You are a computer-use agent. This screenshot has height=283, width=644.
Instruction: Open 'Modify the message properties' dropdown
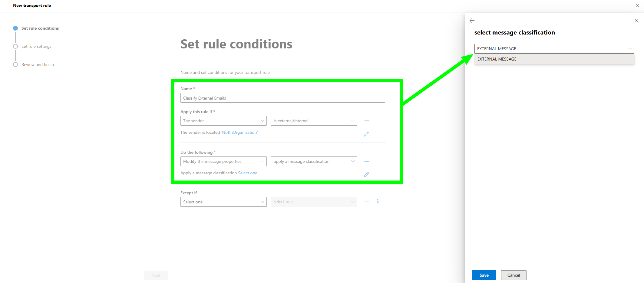[x=223, y=161]
